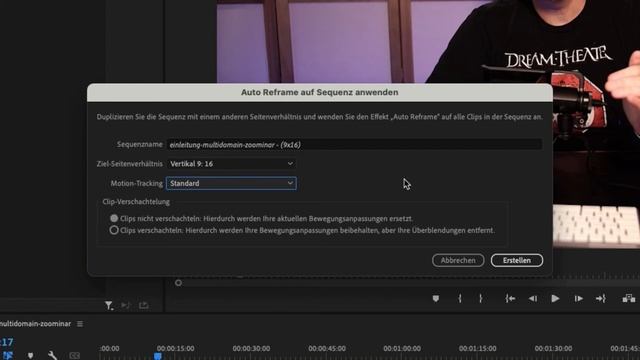Open the Motion-Tracking dropdown set to Standard
Viewport: 640px width, 360px height.
point(231,183)
